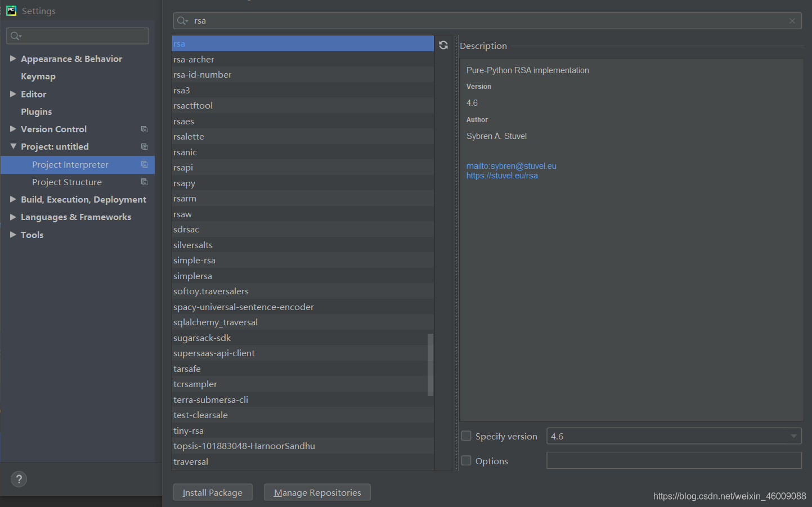Select the rsapi package
Viewport: 812px width, 507px height.
tap(303, 168)
